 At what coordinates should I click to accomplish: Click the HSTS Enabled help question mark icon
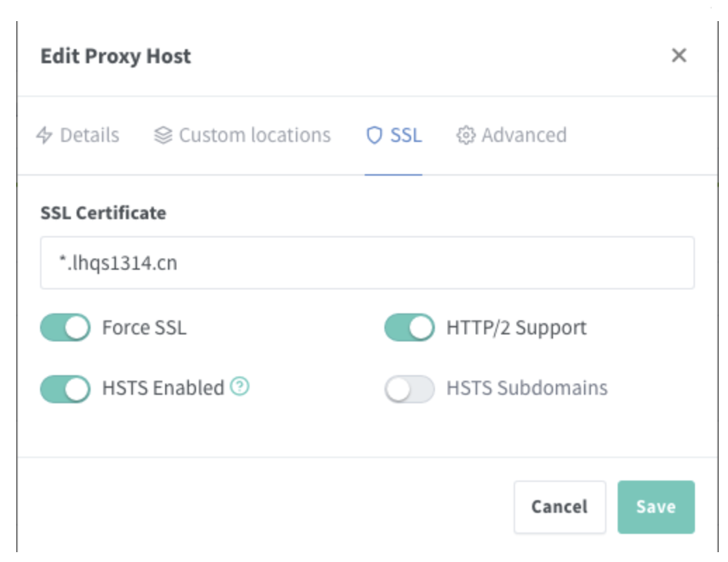pyautogui.click(x=240, y=386)
